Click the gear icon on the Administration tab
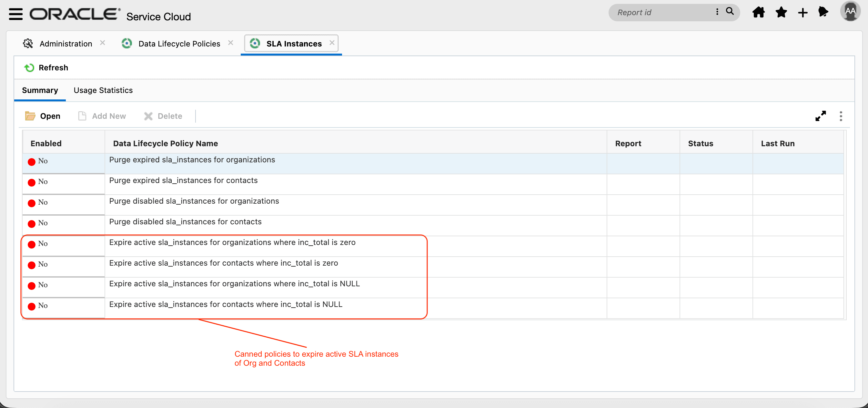 click(28, 43)
